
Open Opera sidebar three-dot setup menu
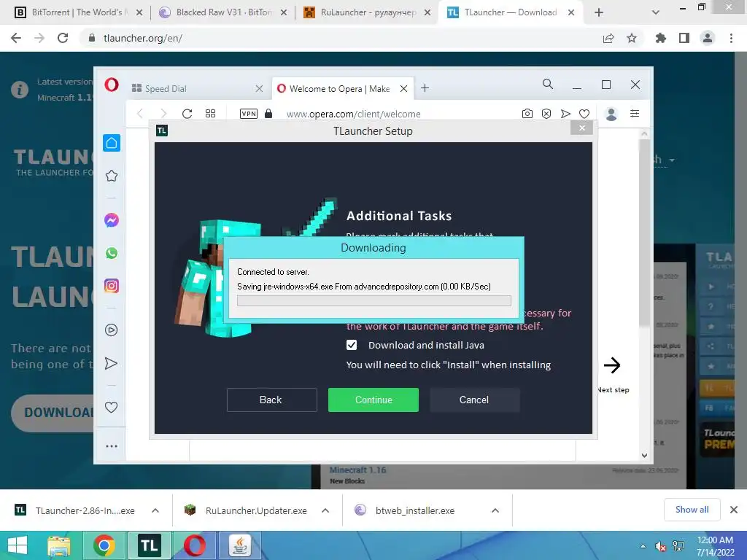pyautogui.click(x=112, y=446)
